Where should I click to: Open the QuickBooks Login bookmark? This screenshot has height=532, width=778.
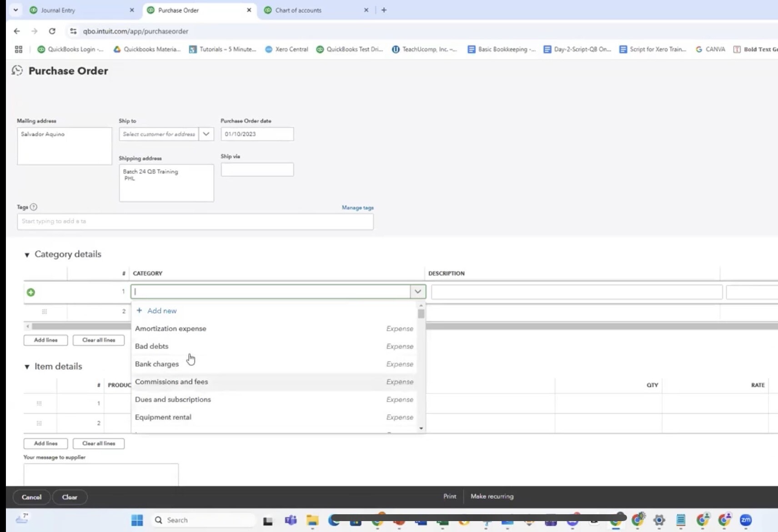(70, 49)
